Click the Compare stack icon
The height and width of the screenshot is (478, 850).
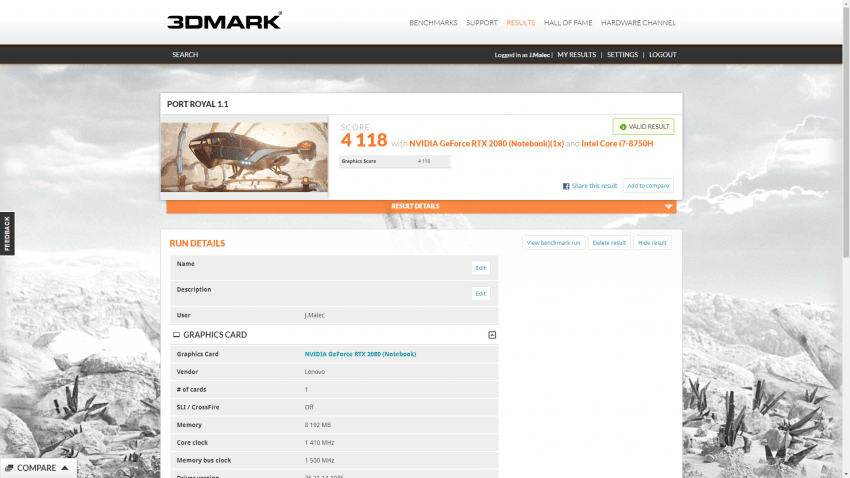9,468
